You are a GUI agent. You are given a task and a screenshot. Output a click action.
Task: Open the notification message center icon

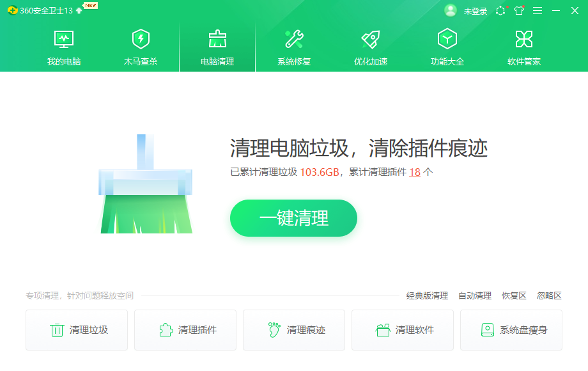(x=500, y=10)
